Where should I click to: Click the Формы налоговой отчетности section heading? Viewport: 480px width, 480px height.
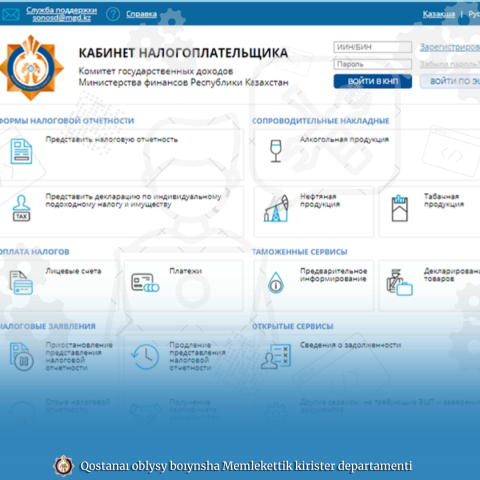tap(67, 121)
